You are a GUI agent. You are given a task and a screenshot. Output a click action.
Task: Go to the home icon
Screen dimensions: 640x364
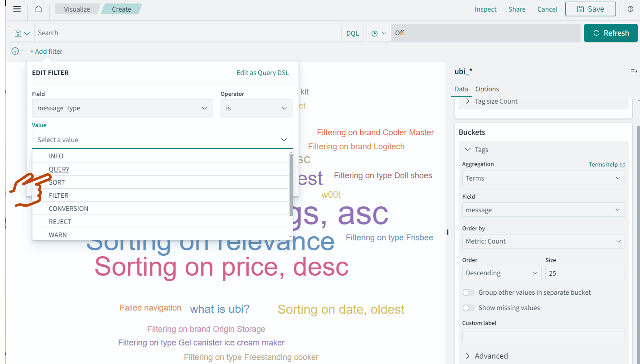39,9
